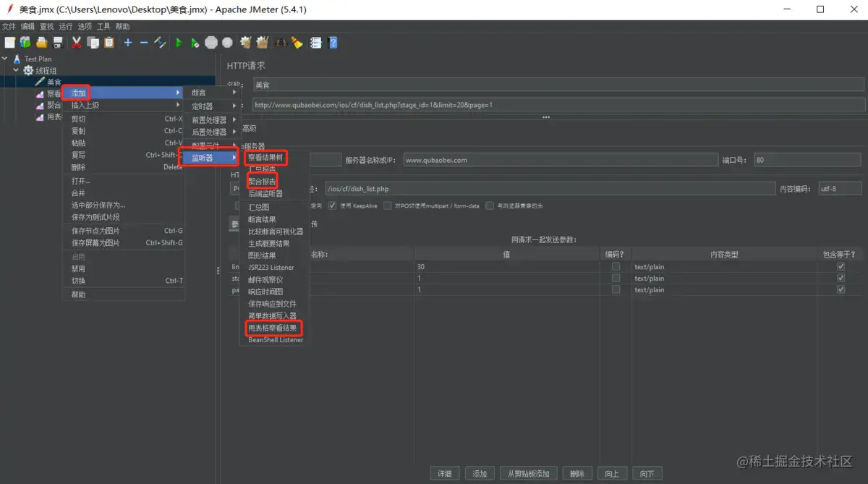The width and height of the screenshot is (868, 484).
Task: Click Start no pauses icon
Action: click(195, 43)
